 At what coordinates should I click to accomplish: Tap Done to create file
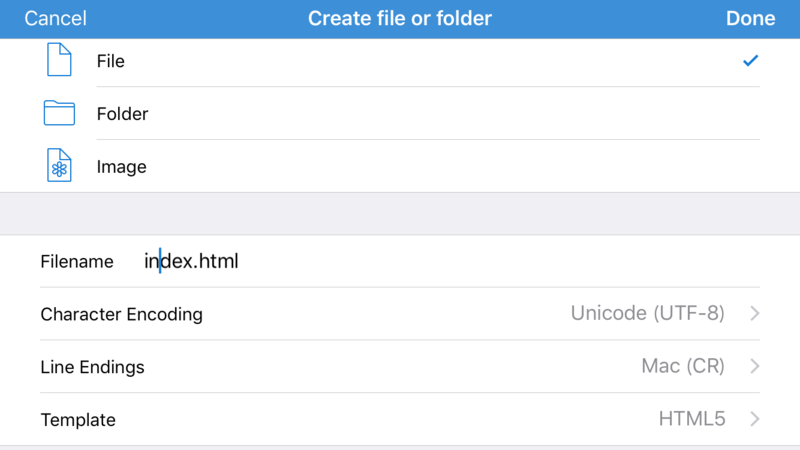pos(750,18)
